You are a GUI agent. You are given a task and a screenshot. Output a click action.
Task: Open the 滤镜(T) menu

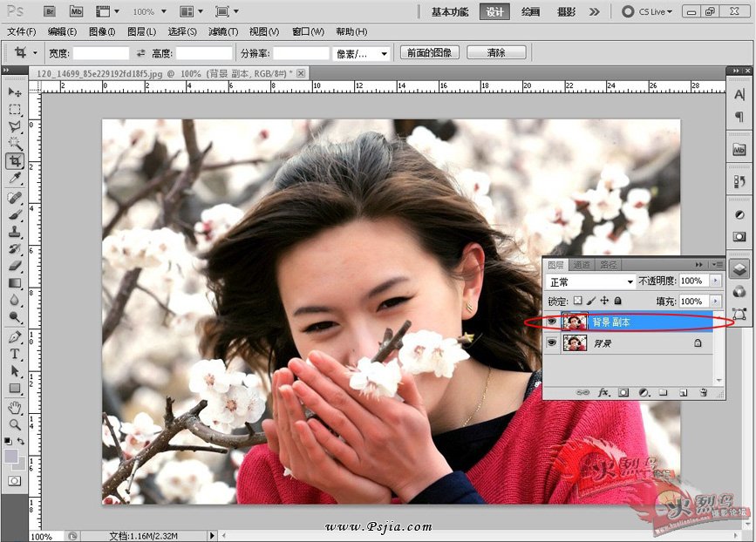pyautogui.click(x=221, y=31)
